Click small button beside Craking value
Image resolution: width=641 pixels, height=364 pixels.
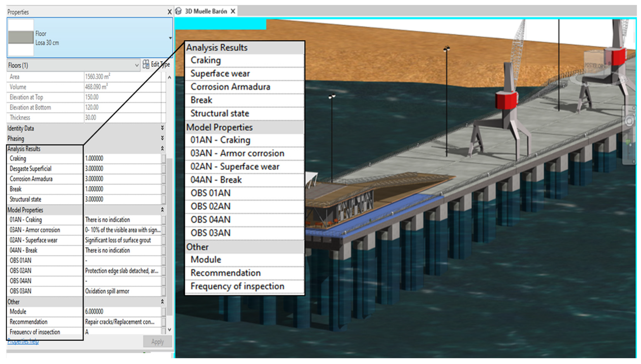[164, 158]
